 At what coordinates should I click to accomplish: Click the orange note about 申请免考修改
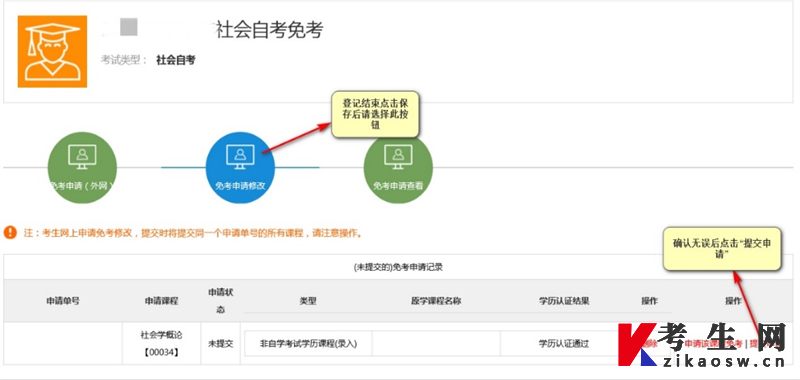[x=193, y=233]
